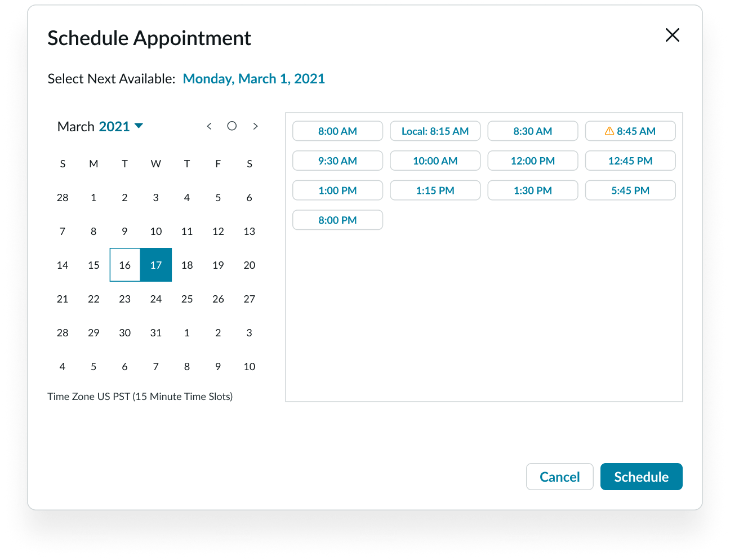Select March 16 on the calendar

click(x=124, y=265)
